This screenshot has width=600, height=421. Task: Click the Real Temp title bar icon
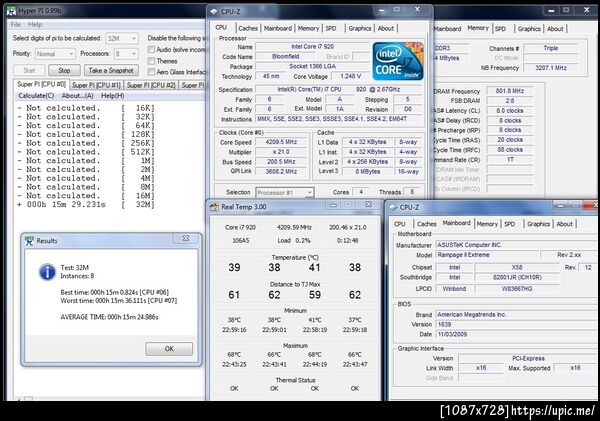click(x=214, y=207)
